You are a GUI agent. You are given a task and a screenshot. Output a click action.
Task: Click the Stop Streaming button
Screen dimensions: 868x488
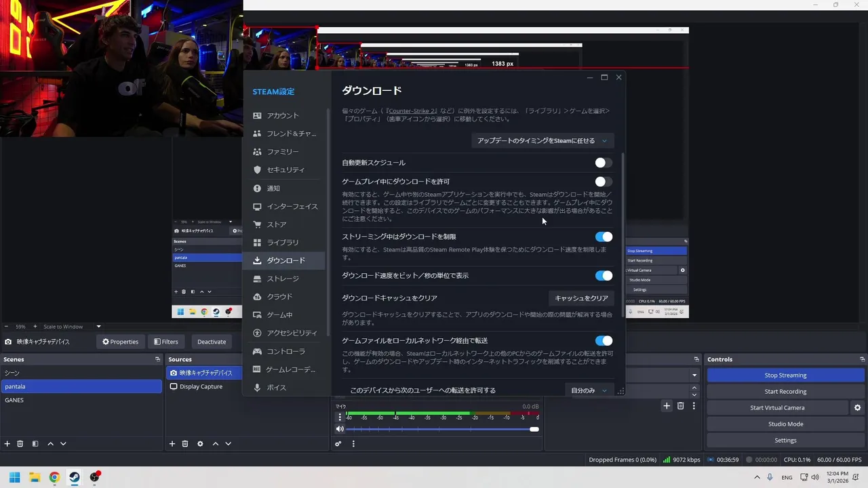(785, 375)
